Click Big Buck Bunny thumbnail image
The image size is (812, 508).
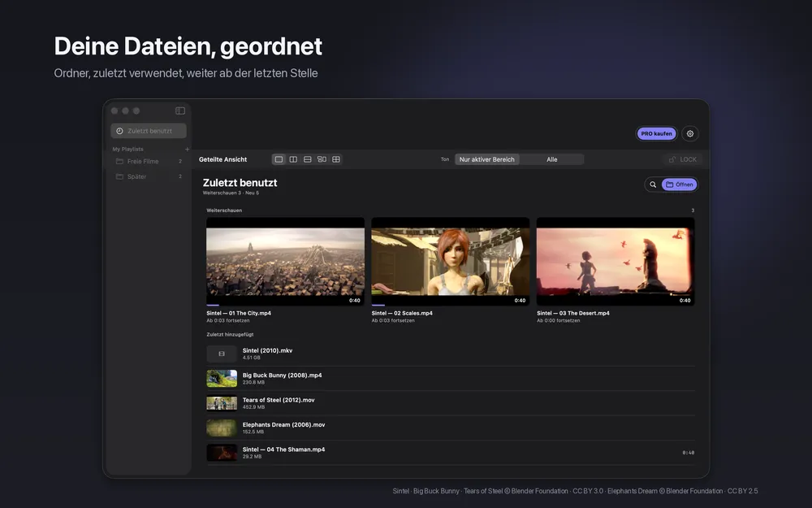[222, 379]
